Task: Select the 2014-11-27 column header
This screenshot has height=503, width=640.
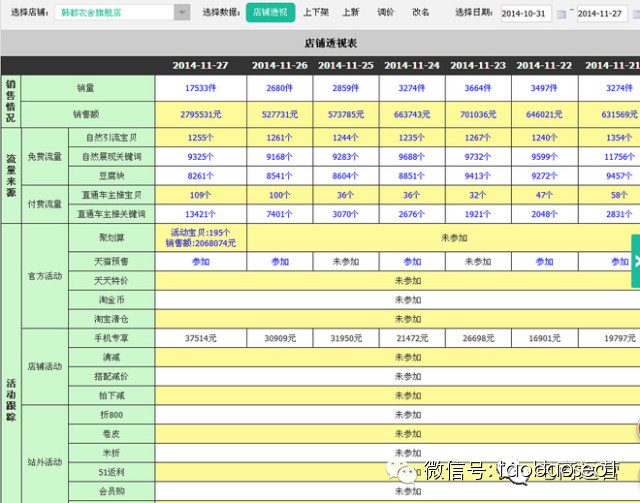Action: 200,65
